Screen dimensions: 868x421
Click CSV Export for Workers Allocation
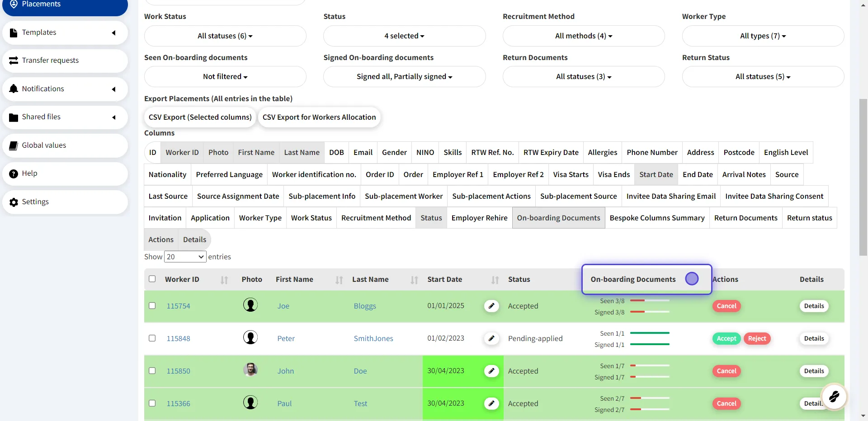click(319, 117)
